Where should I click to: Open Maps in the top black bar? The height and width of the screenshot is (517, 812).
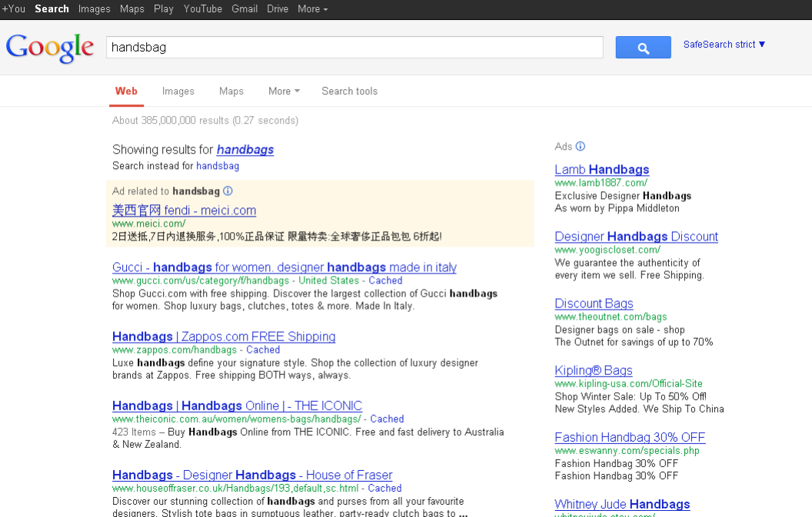click(x=132, y=8)
